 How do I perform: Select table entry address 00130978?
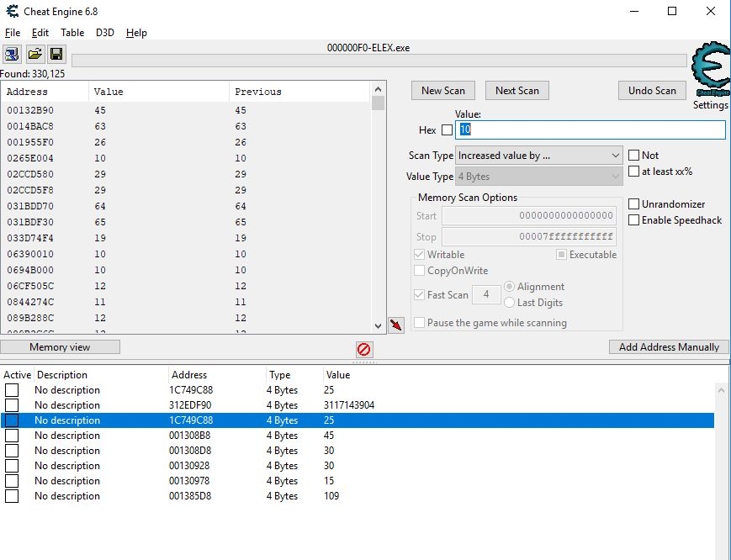(x=189, y=481)
